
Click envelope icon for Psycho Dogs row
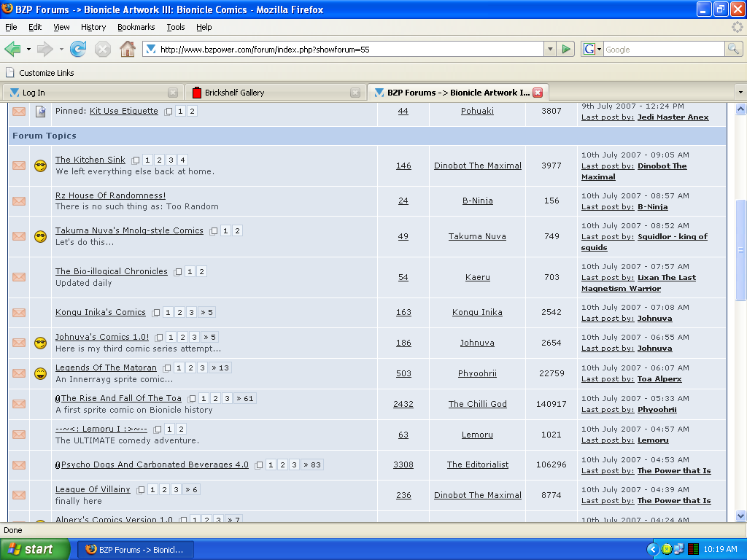click(19, 465)
